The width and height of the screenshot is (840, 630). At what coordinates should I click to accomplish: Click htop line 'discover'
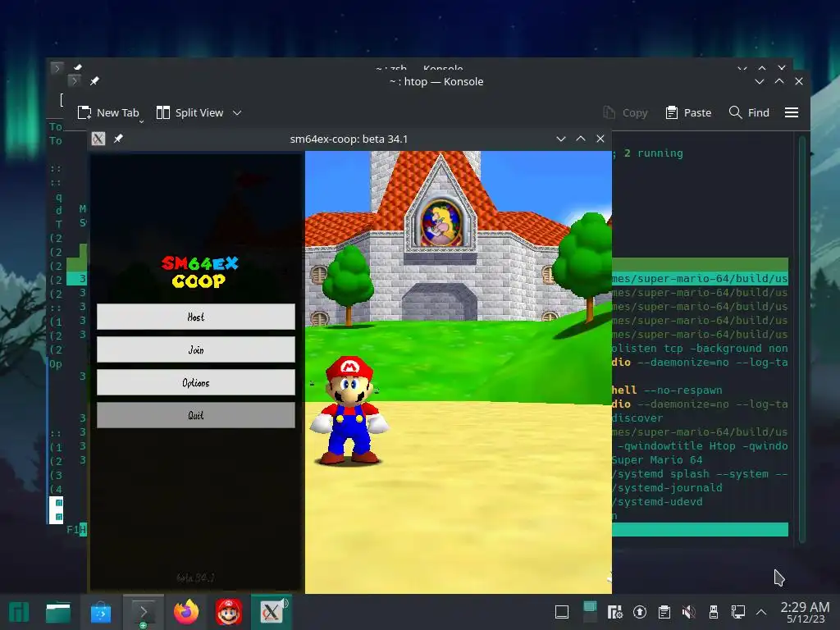point(637,418)
